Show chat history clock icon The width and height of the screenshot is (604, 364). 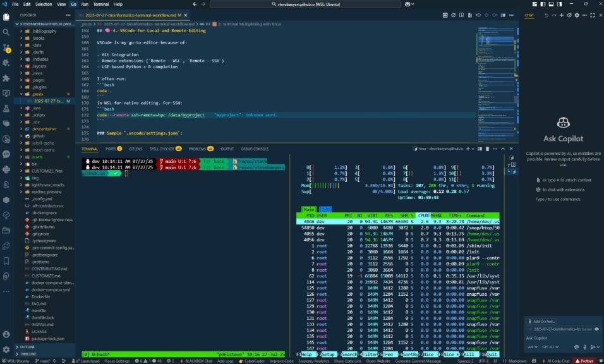[x=569, y=15]
